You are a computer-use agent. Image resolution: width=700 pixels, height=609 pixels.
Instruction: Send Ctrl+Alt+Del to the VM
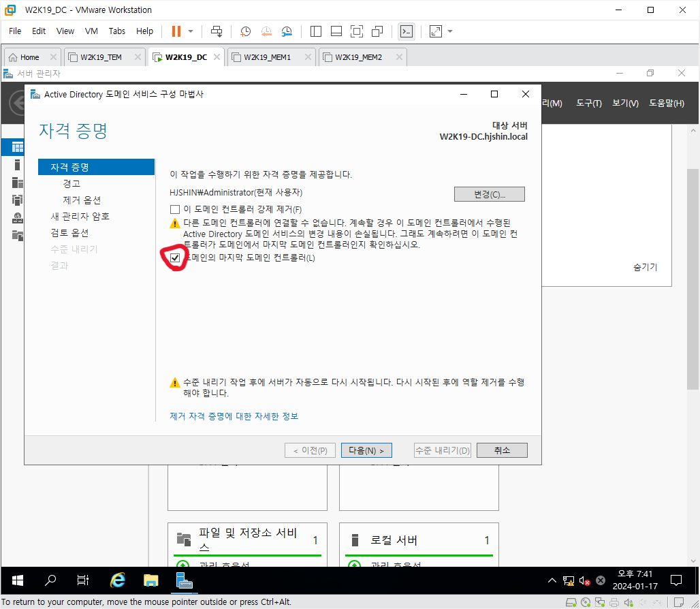tap(217, 31)
